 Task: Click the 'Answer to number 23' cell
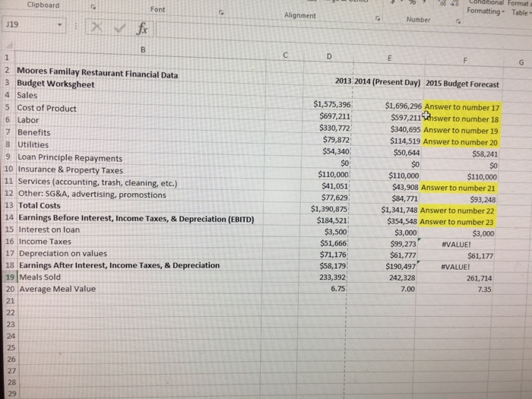click(456, 222)
